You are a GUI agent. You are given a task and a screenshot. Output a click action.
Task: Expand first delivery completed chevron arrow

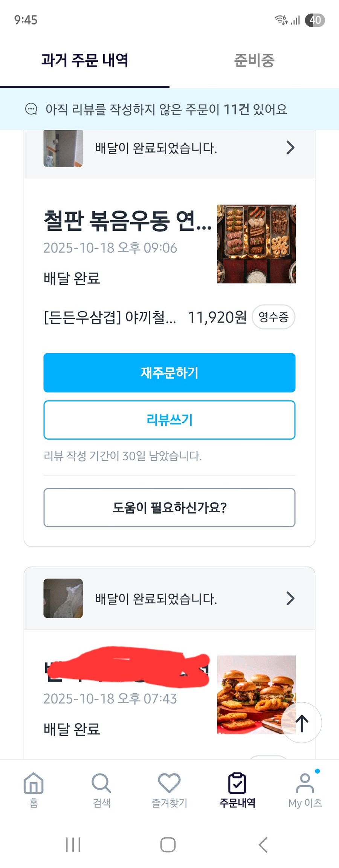[x=290, y=148]
